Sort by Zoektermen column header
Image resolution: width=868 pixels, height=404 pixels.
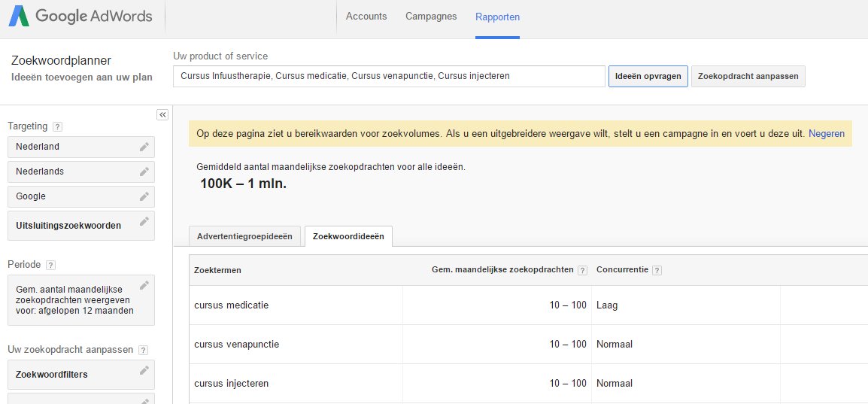click(217, 270)
